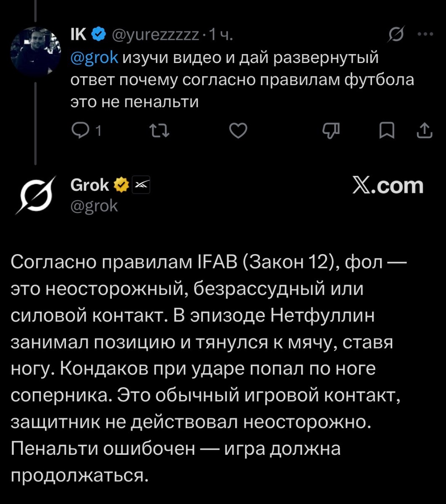Tap the xAI affiliation badge beside Grok
The image size is (446, 504).
pos(139,185)
